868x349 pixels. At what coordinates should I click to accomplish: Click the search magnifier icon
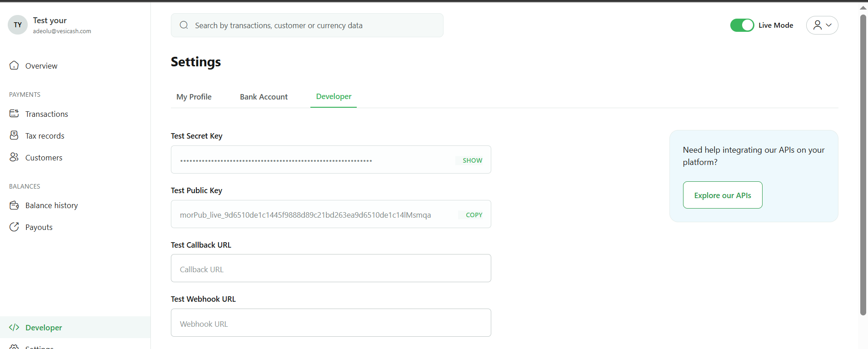pyautogui.click(x=184, y=25)
